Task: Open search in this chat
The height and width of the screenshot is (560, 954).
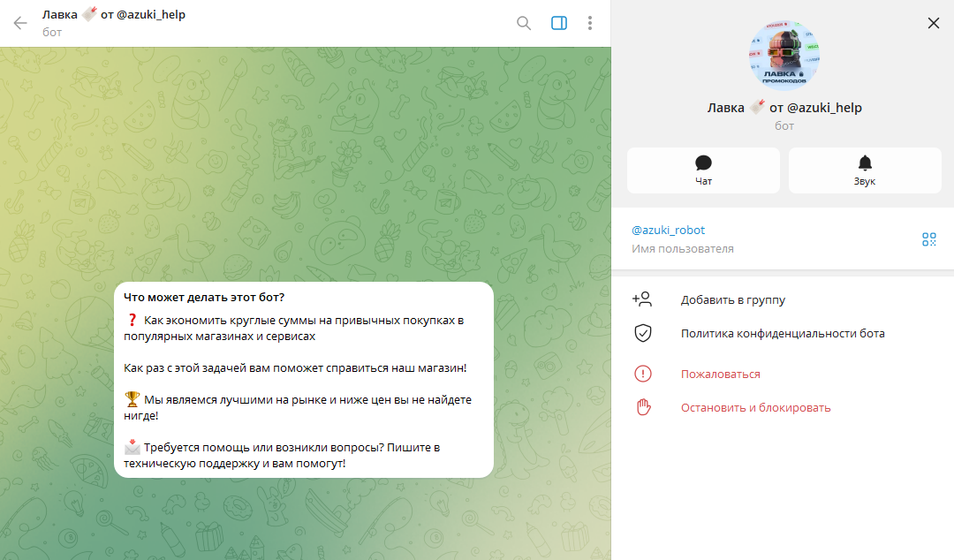Action: pos(524,23)
